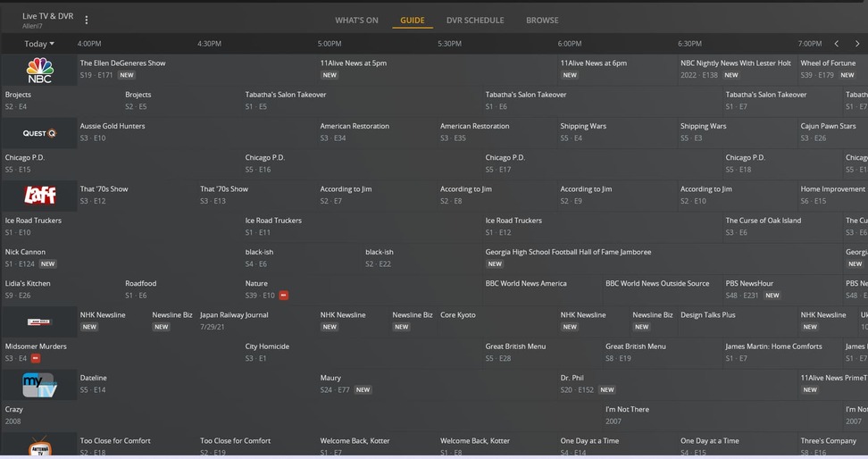Open Home Improvement S6 E15

tap(832, 196)
